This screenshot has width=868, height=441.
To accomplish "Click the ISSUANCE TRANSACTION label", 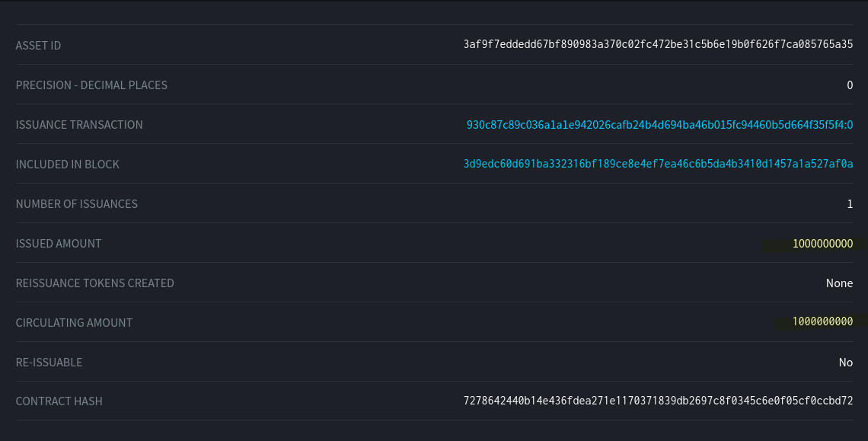I will click(x=79, y=125).
